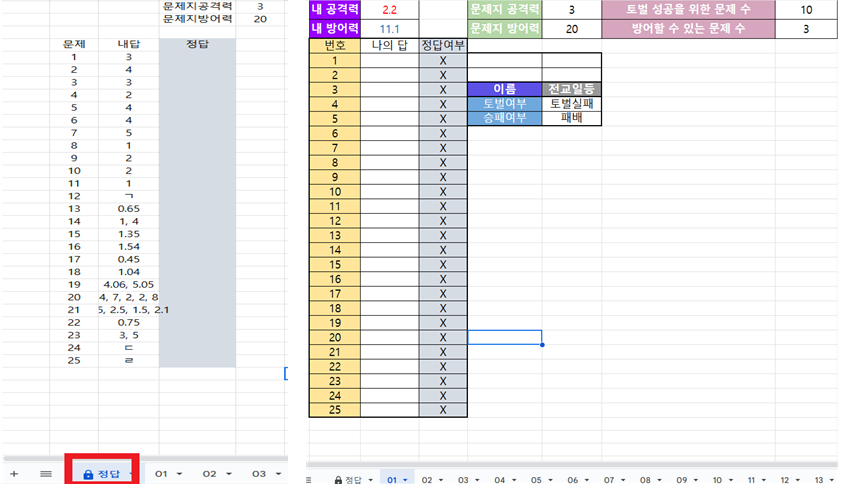Open the 01 tab dropdown arrow in right spreadsheet
Image resolution: width=850 pixels, height=495 pixels.
point(405,480)
